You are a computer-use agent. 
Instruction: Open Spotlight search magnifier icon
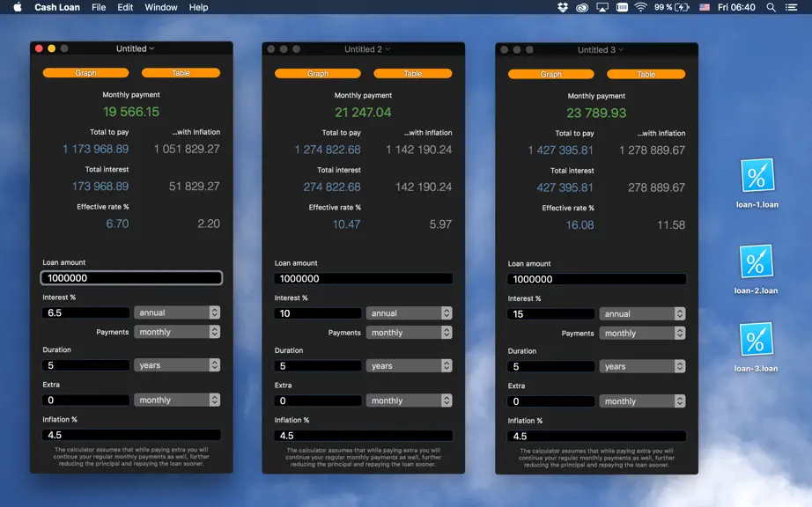coord(771,7)
